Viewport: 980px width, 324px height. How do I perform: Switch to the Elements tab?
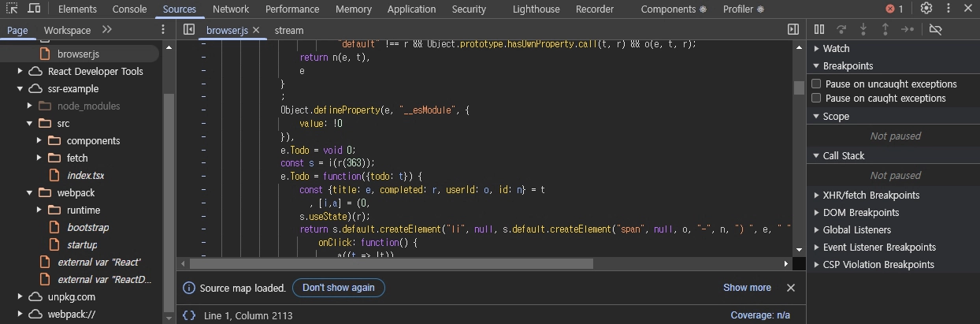77,9
